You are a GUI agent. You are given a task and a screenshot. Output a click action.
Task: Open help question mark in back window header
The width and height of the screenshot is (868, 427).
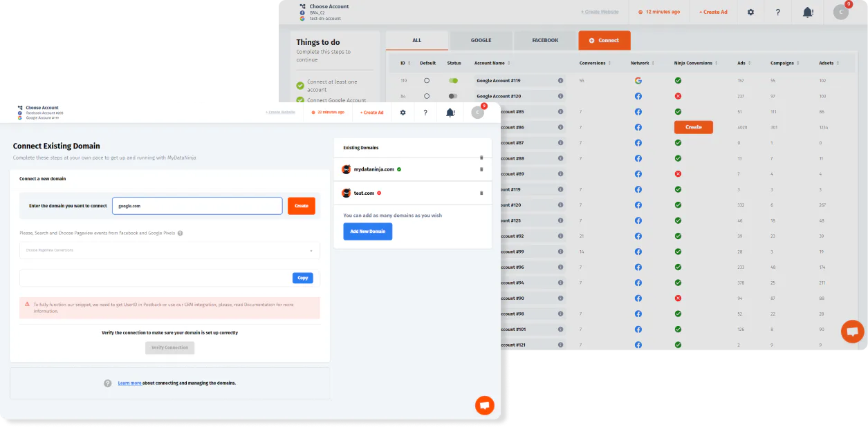[778, 12]
